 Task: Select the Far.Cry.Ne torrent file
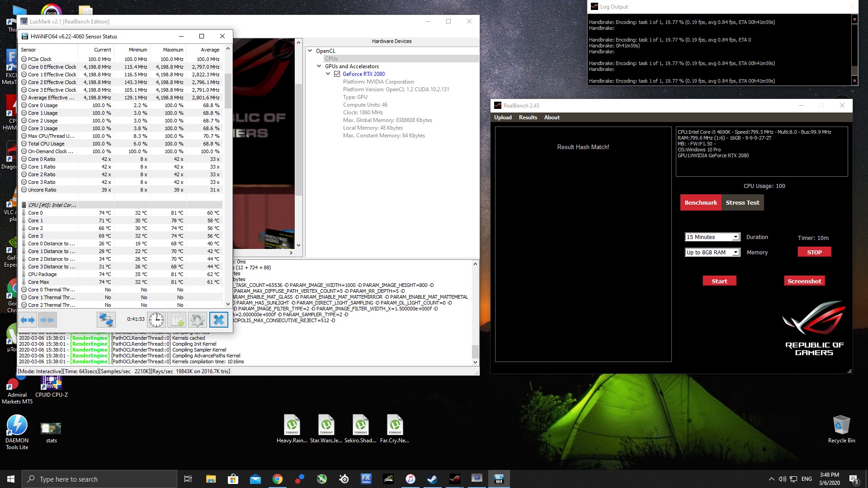(x=395, y=429)
